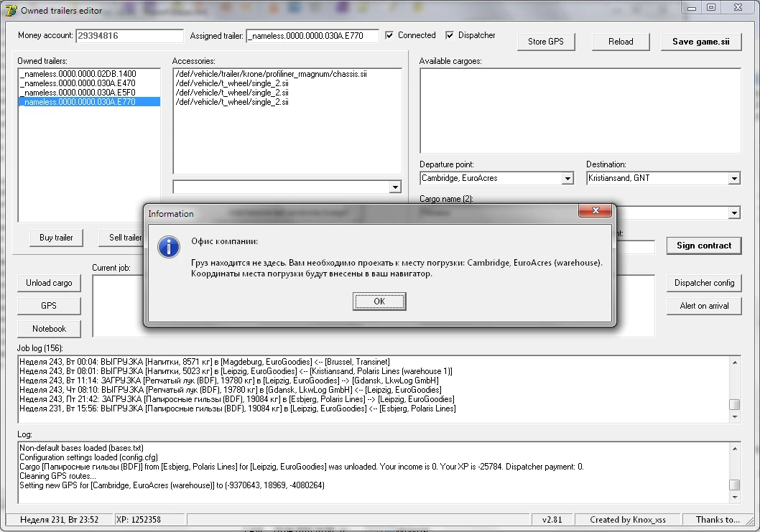Viewport: 760px width, 532px height.
Task: Select trailer _nameless.0000.0000.030A.E470
Action: click(x=89, y=83)
